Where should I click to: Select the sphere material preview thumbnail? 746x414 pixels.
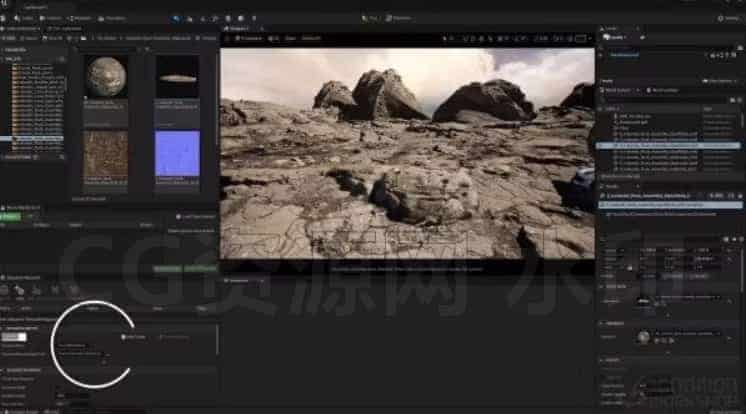[106, 77]
